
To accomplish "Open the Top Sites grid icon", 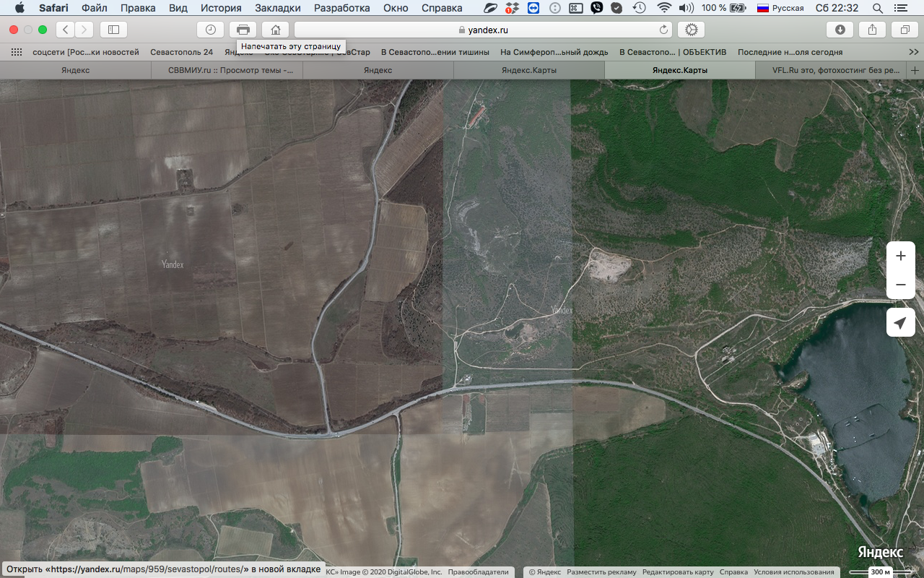I will pyautogui.click(x=17, y=52).
